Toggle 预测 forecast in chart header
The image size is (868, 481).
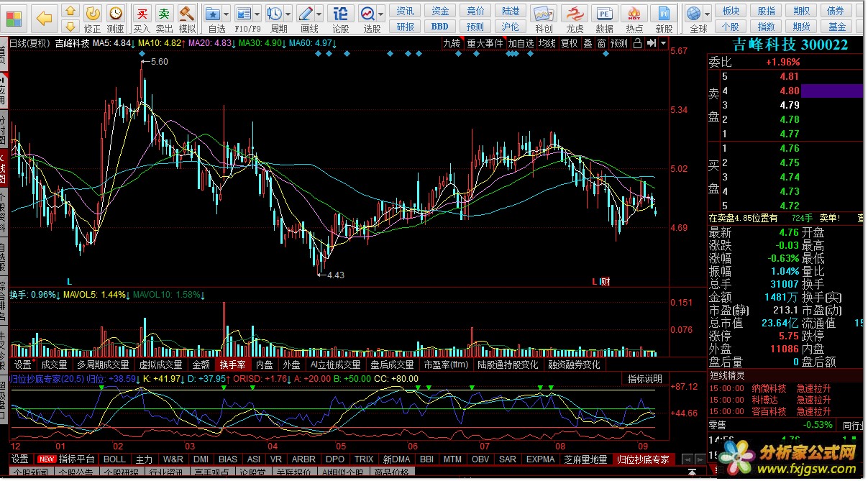618,43
